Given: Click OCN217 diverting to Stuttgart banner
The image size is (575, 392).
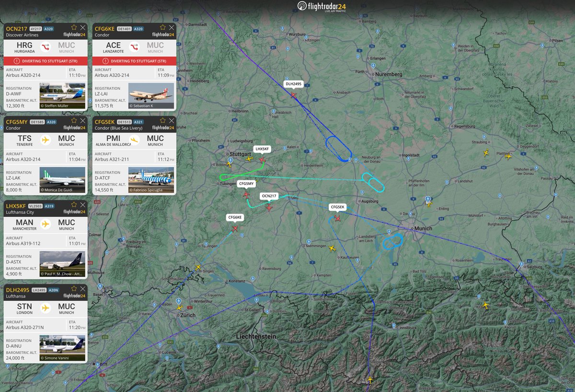Looking at the screenshot, I should point(46,61).
